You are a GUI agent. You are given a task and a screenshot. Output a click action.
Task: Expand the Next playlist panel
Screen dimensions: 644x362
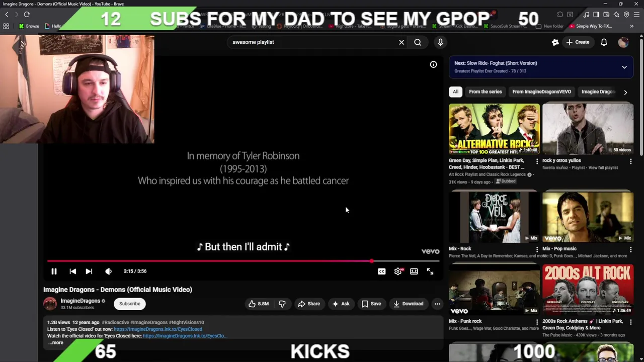click(x=624, y=67)
